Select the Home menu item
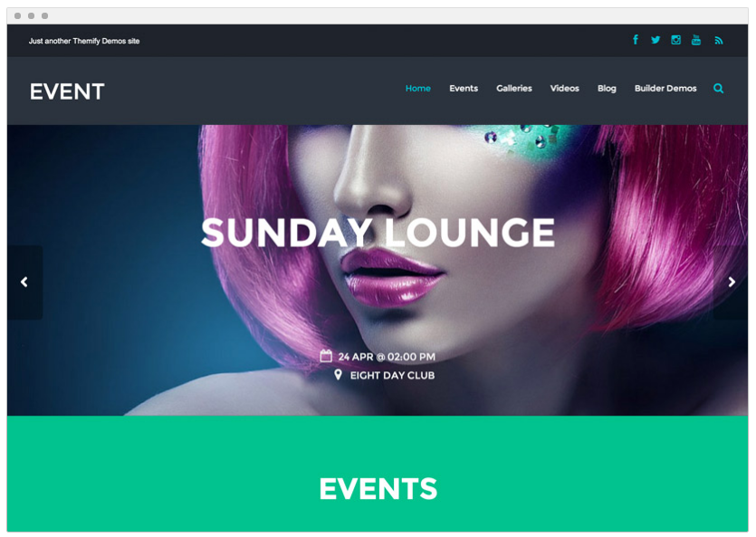Screen dimensions: 756x537 coord(418,88)
